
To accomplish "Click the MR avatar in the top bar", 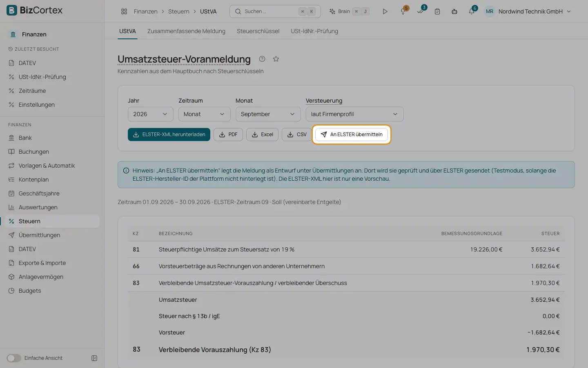I will pyautogui.click(x=490, y=11).
